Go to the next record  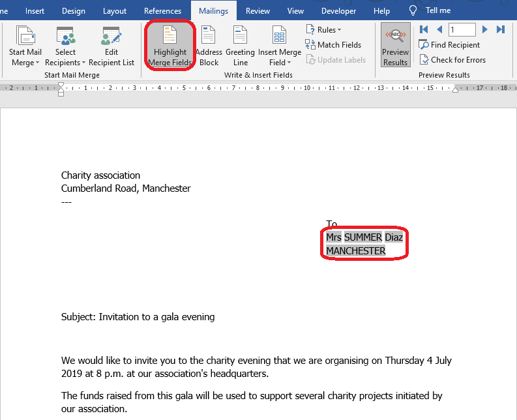coord(484,29)
